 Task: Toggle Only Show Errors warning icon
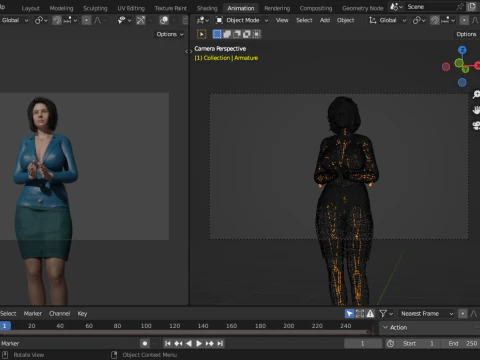pyautogui.click(x=370, y=314)
